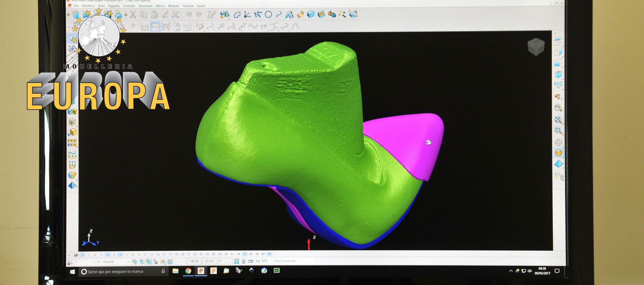Open the Finestra menu
The height and width of the screenshot is (285, 644).
[188, 6]
